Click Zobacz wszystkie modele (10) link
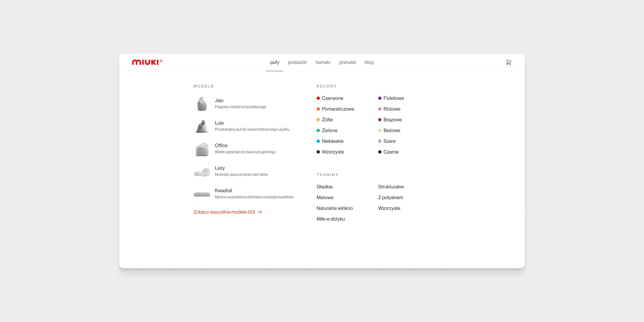The image size is (644, 322). point(228,212)
